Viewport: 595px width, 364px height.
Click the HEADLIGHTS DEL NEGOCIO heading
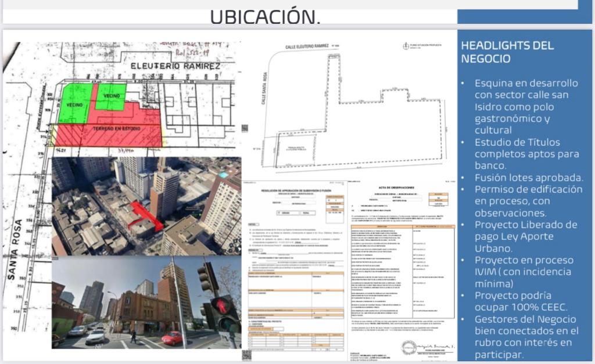(x=507, y=52)
